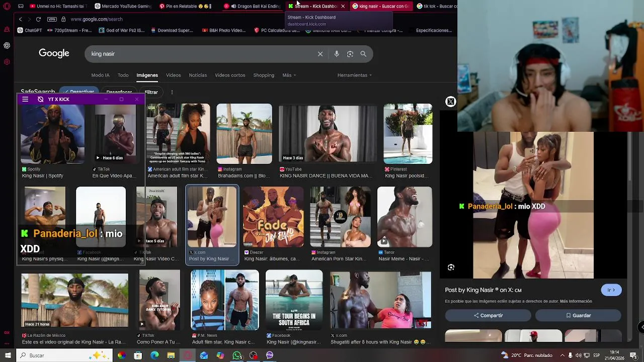Switch to Dragon Ball Kai Ending browser tab
644x362 pixels.
tap(252, 6)
